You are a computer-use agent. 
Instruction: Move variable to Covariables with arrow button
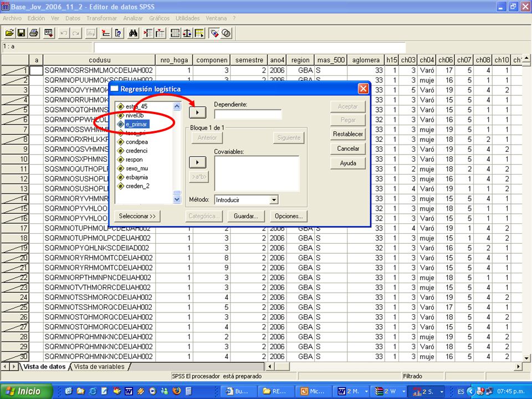(197, 162)
